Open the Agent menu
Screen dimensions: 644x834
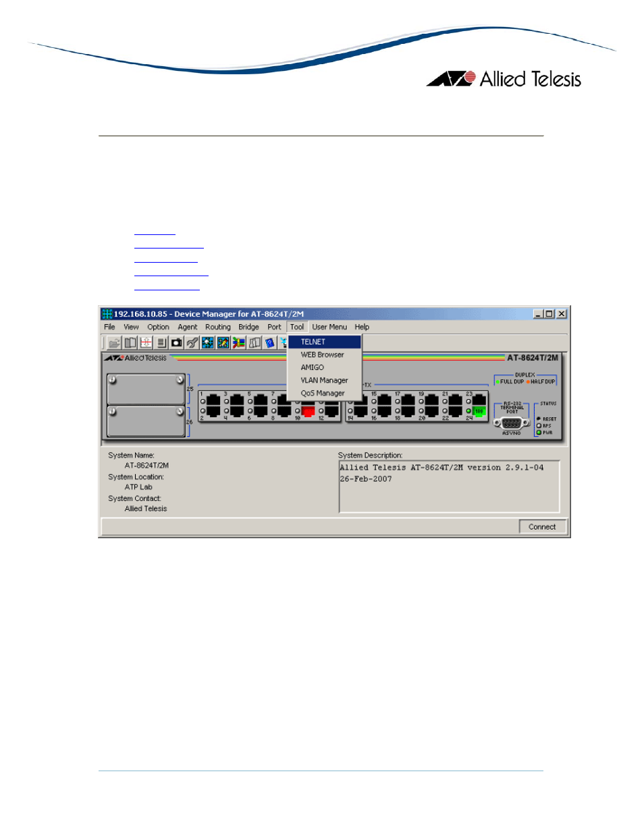[x=188, y=327]
